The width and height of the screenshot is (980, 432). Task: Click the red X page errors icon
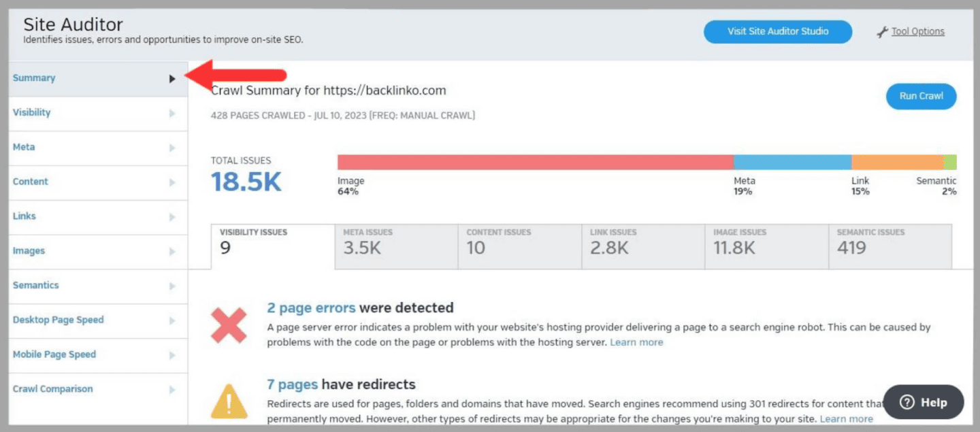tap(229, 325)
